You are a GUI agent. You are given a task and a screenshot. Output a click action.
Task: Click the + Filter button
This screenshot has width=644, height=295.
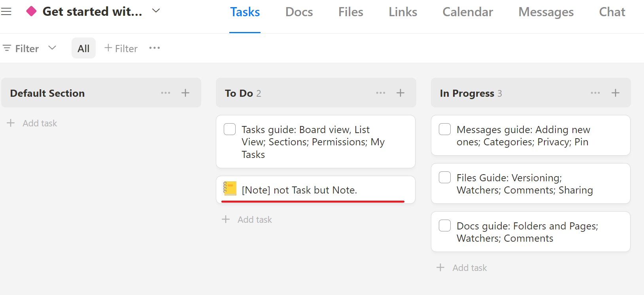click(x=121, y=48)
